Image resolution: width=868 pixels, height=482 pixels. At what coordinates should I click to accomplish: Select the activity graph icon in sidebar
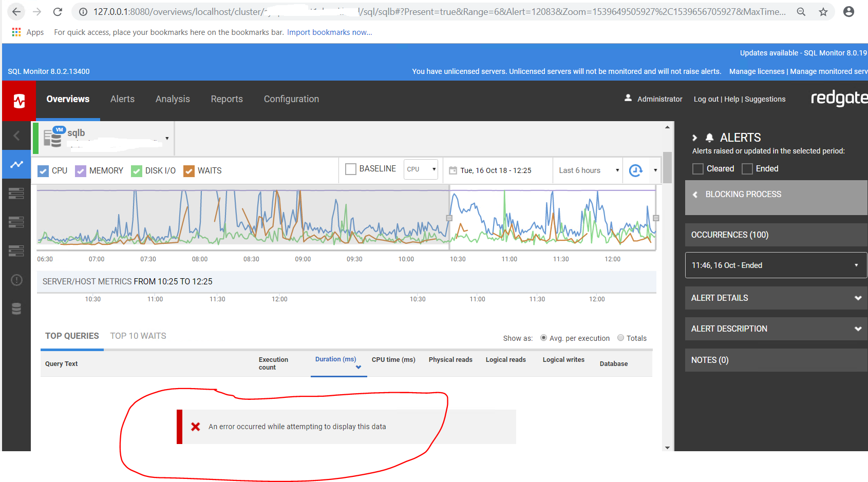tap(16, 164)
